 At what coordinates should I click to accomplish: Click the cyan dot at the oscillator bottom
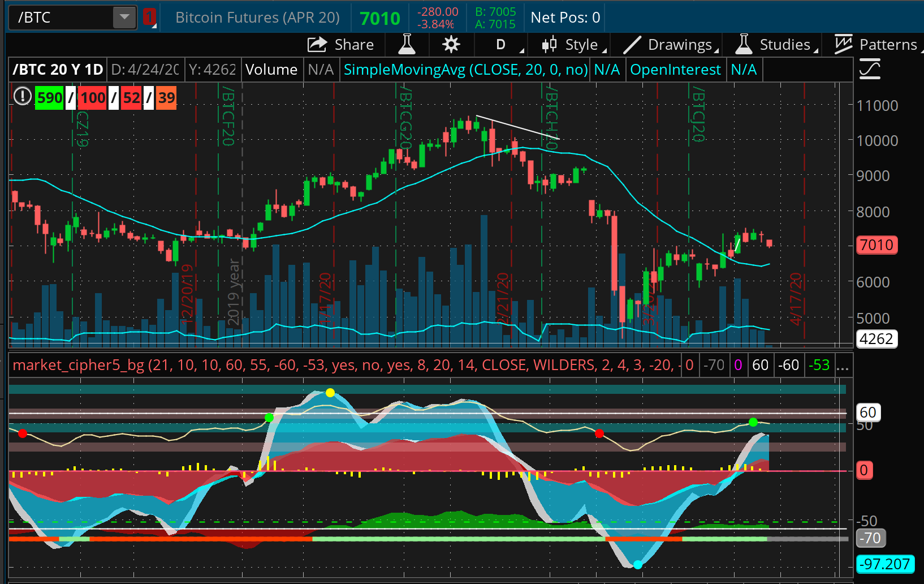[x=638, y=565]
